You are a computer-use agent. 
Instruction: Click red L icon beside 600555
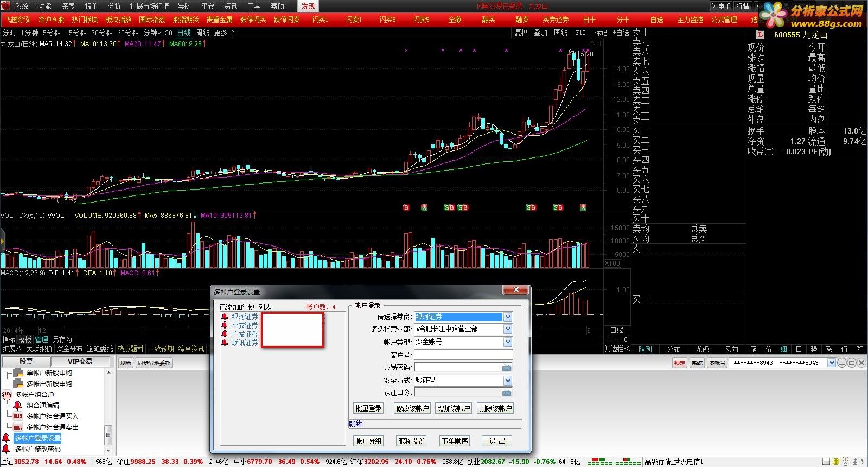(760, 34)
